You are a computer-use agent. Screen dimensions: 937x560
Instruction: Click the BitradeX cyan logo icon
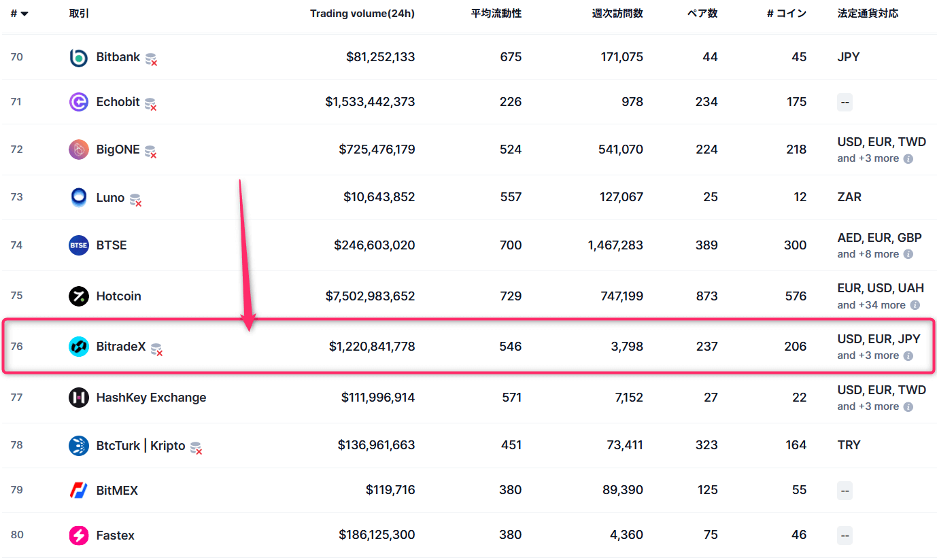(x=79, y=347)
